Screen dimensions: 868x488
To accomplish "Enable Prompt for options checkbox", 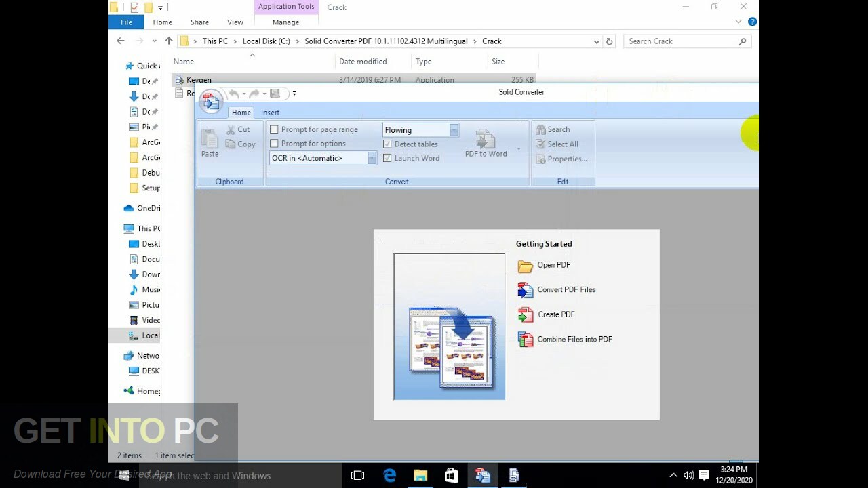I will point(274,144).
